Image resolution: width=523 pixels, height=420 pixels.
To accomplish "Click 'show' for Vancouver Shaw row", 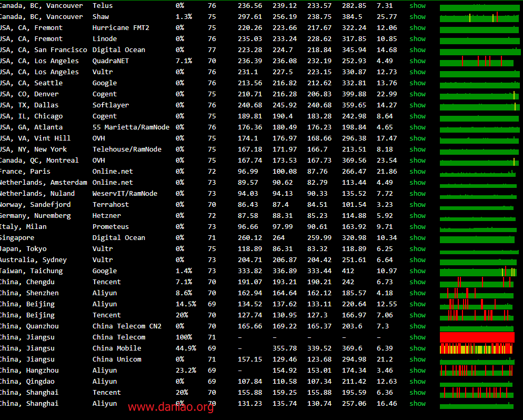I will coord(417,17).
